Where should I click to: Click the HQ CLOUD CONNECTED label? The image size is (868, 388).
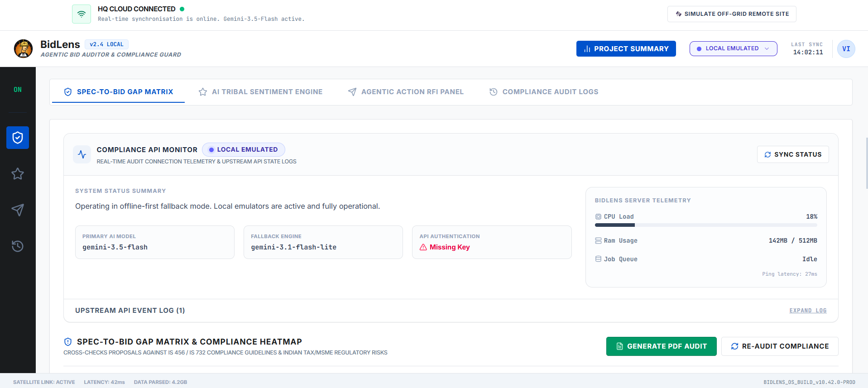pos(137,9)
